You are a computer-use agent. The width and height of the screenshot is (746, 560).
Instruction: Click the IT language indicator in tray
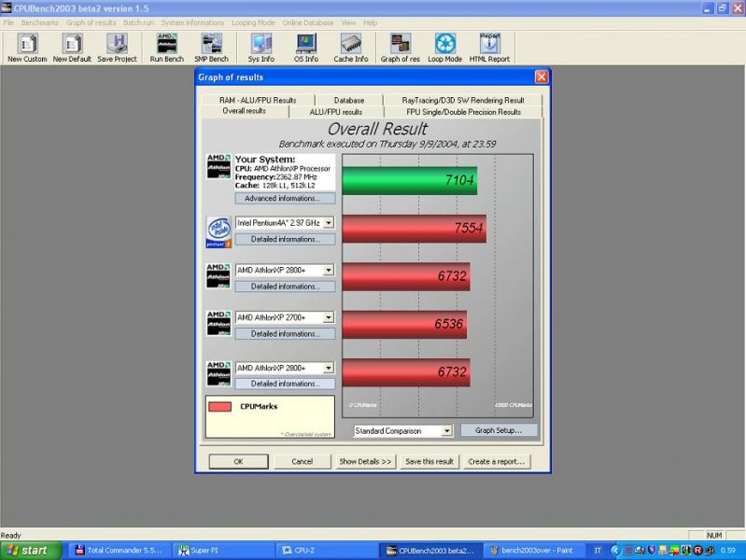598,551
